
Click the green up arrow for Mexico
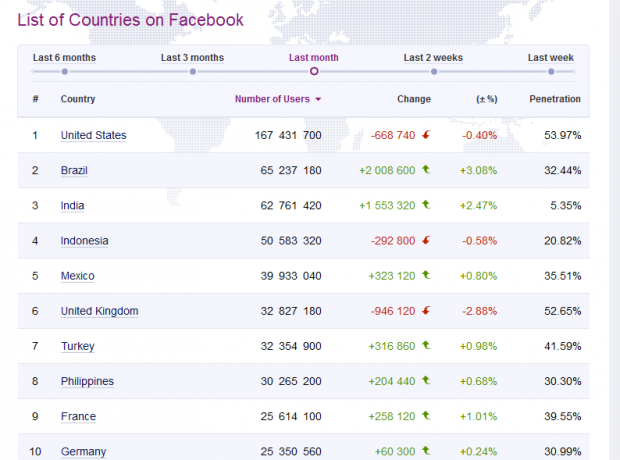pos(426,275)
